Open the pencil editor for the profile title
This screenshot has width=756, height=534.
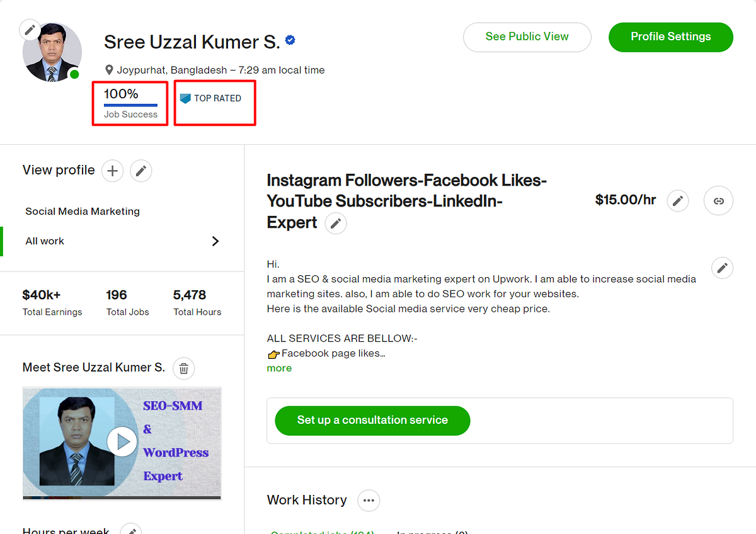(336, 224)
